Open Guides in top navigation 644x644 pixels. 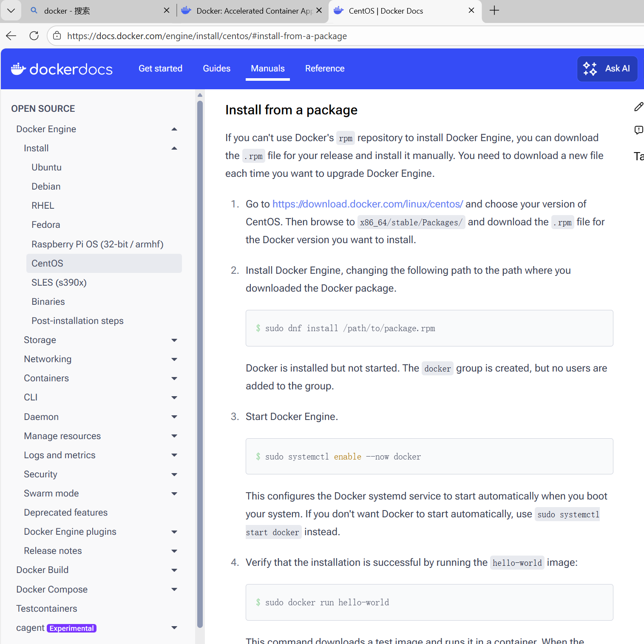216,68
